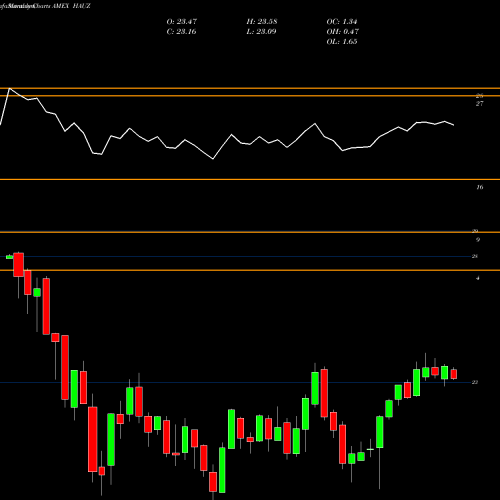Click the 'OH: 0.47' value
The image size is (500, 500).
342,32
